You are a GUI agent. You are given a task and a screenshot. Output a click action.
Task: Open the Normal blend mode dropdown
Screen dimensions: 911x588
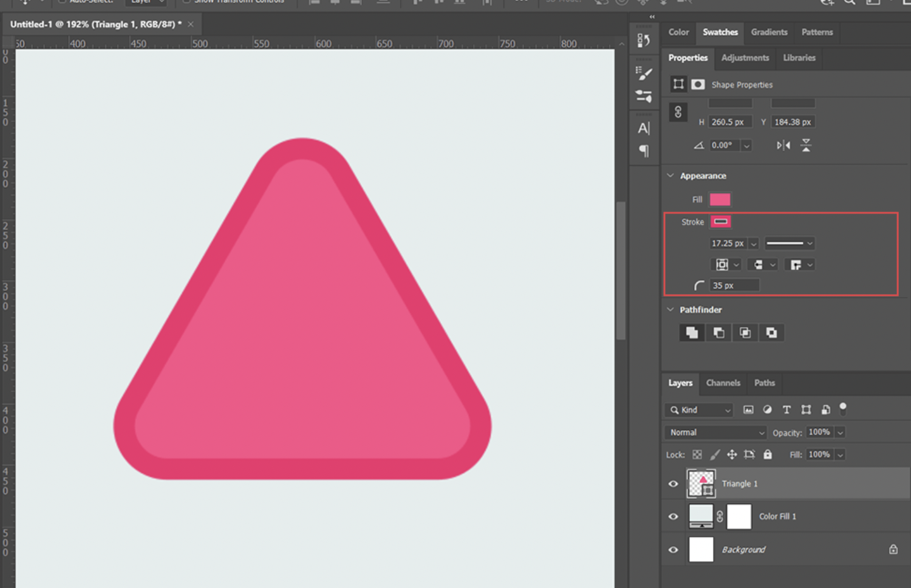tap(716, 432)
